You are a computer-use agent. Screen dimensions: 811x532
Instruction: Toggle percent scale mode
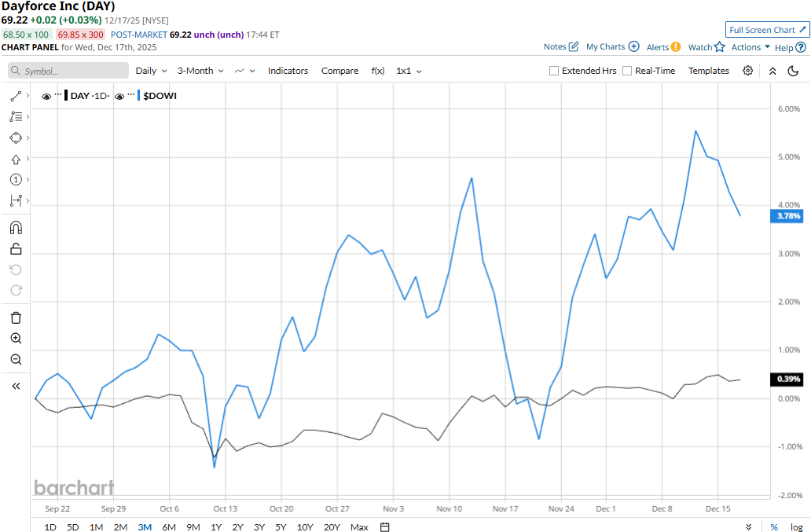click(774, 526)
